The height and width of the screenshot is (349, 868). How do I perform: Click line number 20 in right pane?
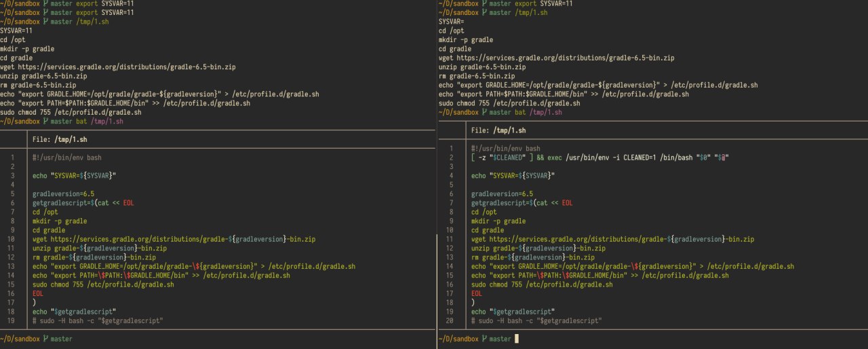click(450, 320)
